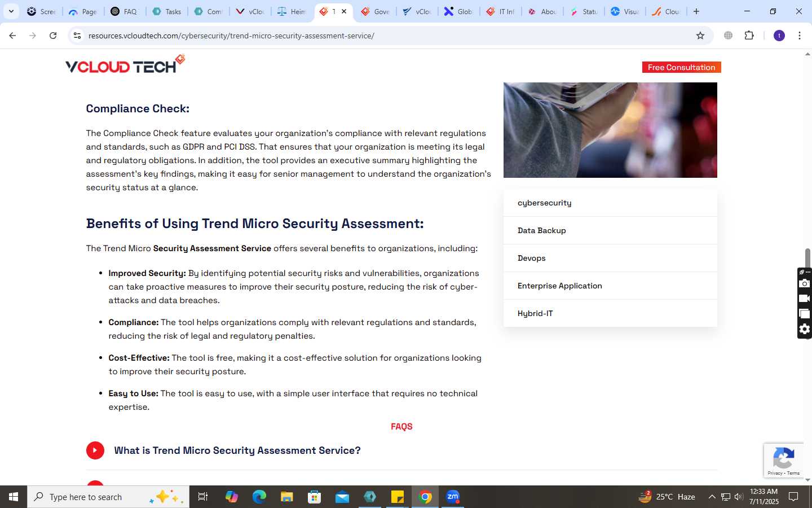Open the tab search dropdown arrow

[x=11, y=11]
